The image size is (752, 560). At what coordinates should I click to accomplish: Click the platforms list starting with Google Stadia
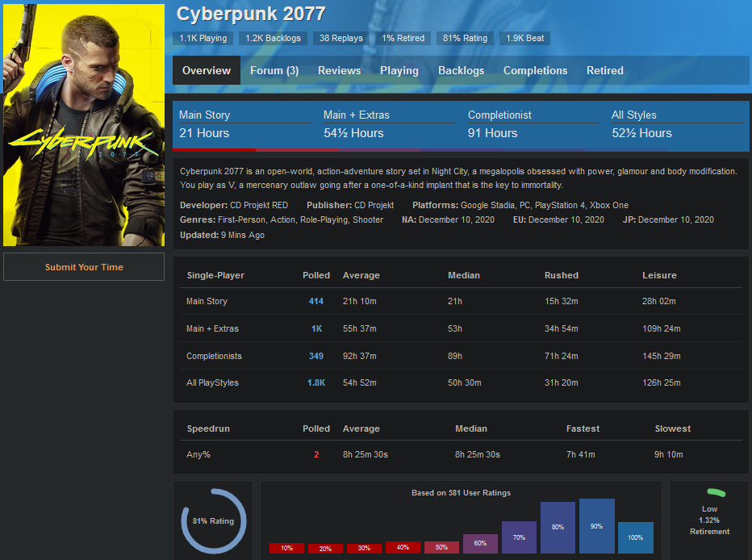pyautogui.click(x=545, y=205)
